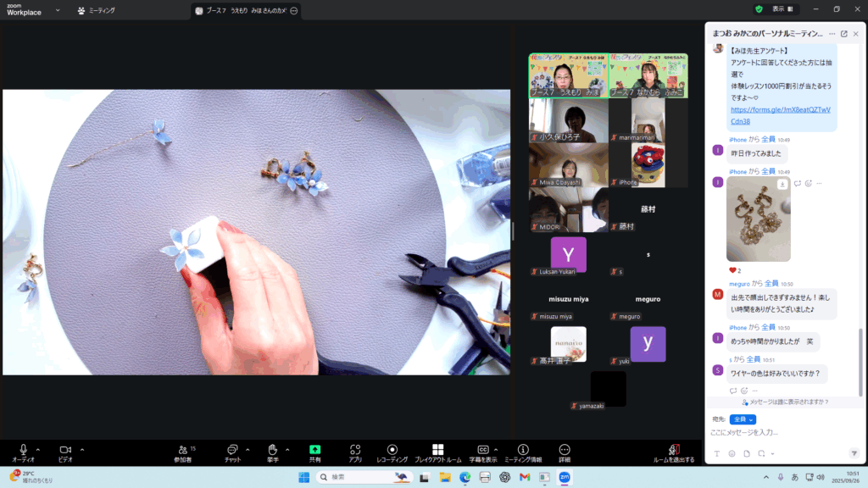This screenshot has height=488, width=868.
Task: Open the 表示 view menu
Action: click(x=783, y=9)
